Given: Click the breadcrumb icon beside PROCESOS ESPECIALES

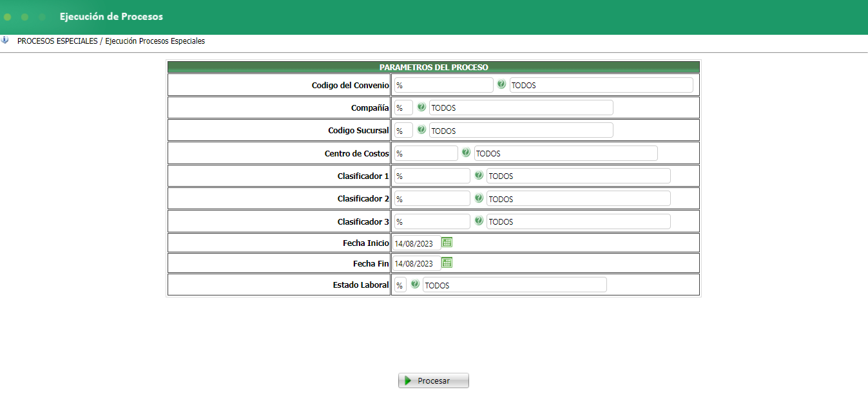Looking at the screenshot, I should [x=5, y=40].
